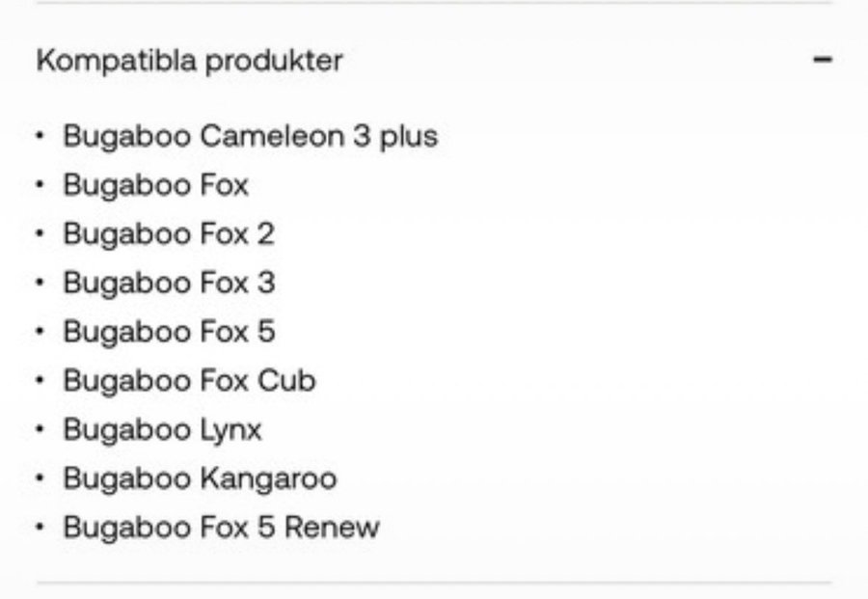Screen dimensions: 868x599
Task: Choose the Bugaboo Fox 3 entry
Action: (x=169, y=283)
